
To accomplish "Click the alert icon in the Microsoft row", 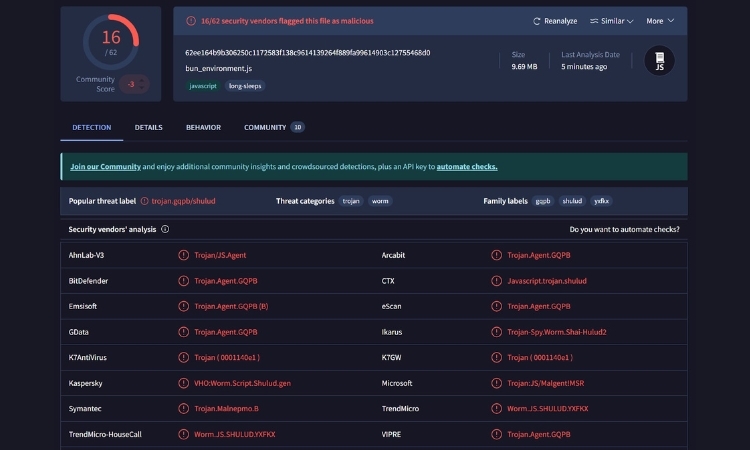I will coord(497,383).
